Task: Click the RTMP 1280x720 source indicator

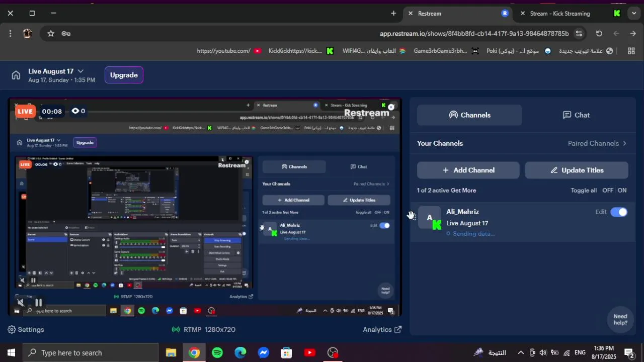Action: pyautogui.click(x=203, y=330)
